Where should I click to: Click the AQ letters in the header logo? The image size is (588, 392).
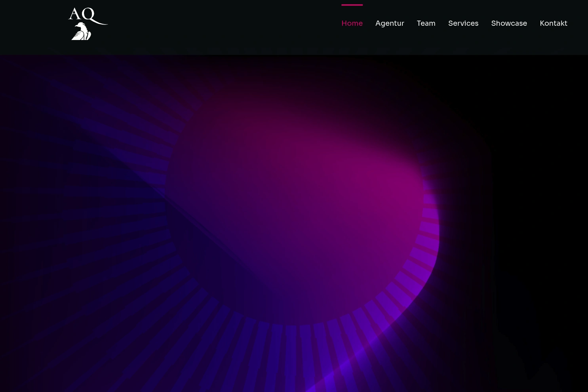(x=83, y=15)
